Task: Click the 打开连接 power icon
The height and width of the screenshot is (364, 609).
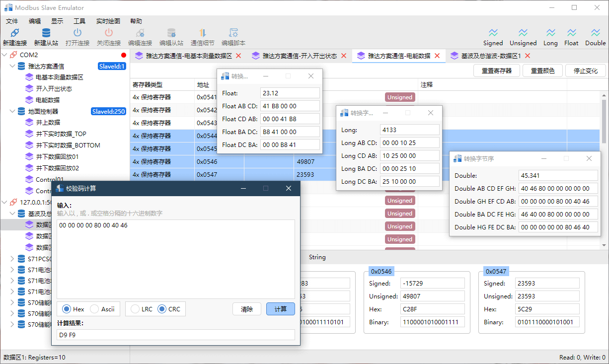Action: 77,33
